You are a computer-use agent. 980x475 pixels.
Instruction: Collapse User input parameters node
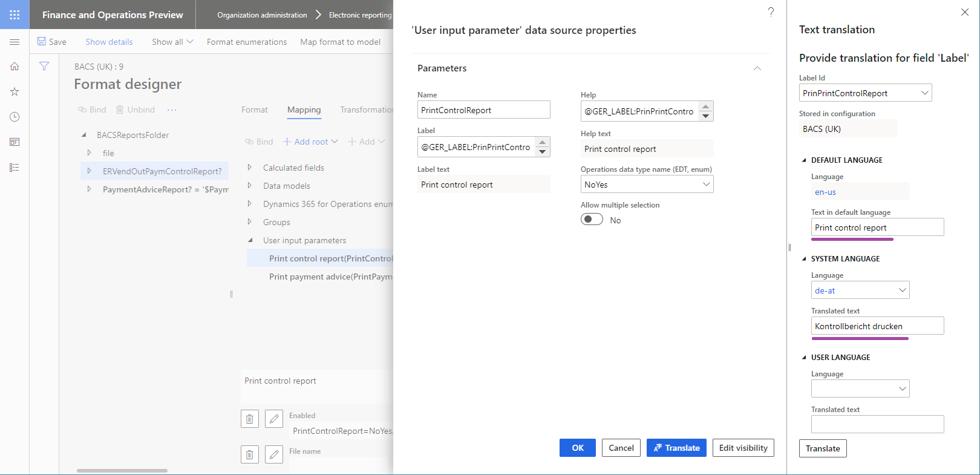point(250,240)
